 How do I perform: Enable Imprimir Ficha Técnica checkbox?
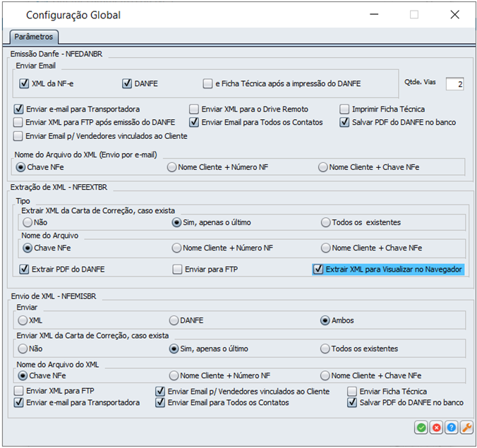pos(345,109)
